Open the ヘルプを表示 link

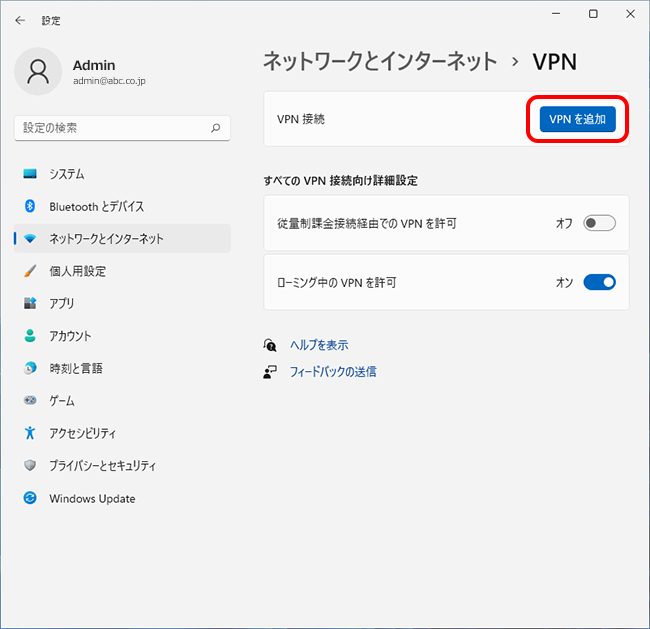(319, 345)
